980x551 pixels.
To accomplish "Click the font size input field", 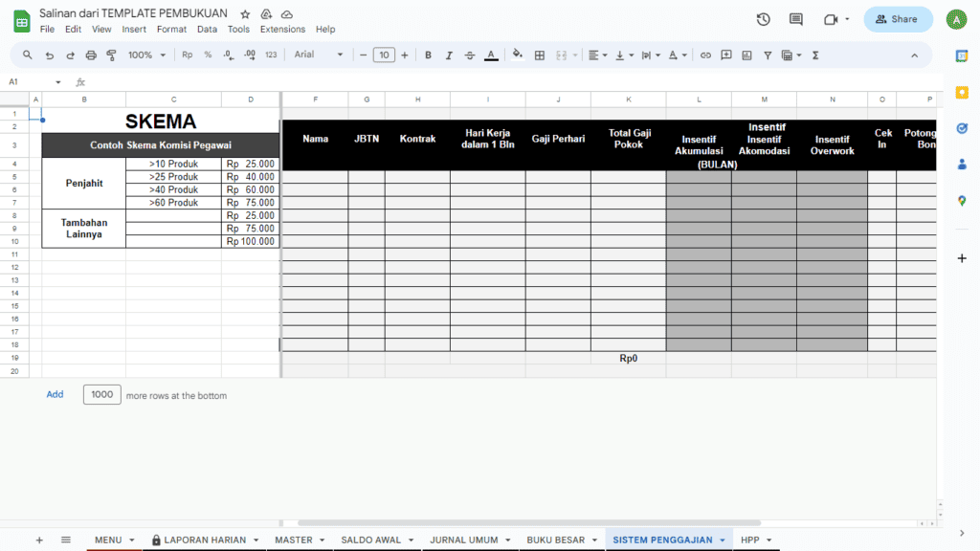I will click(384, 55).
